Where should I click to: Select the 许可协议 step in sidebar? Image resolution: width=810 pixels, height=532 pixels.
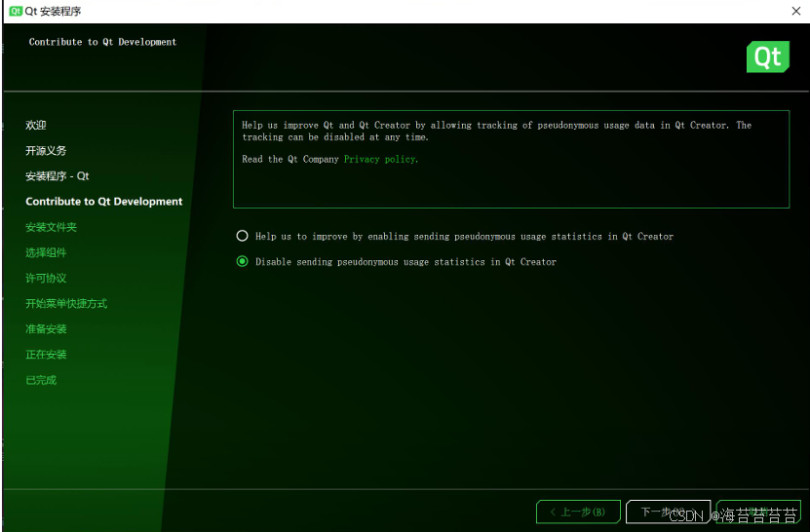pyautogui.click(x=46, y=278)
